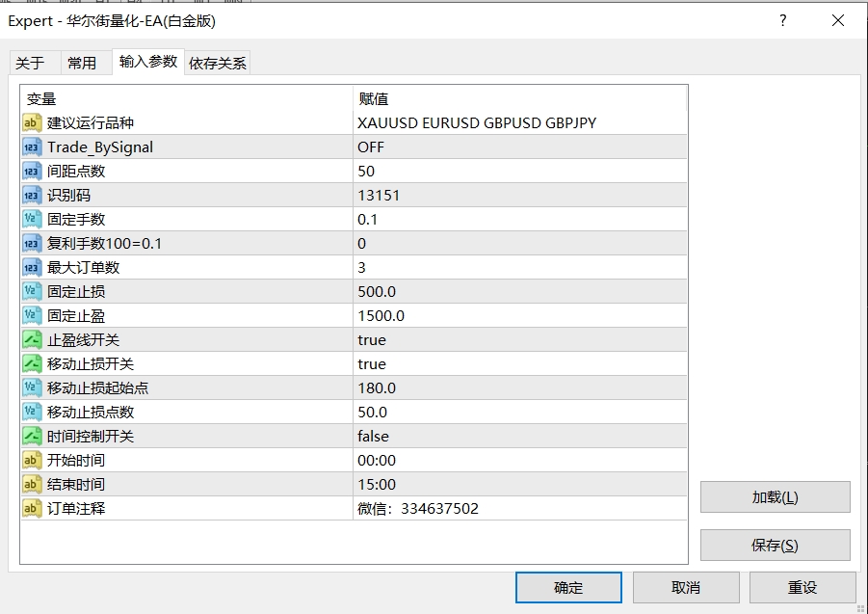
Task: Click the string icon beside 建议运行品种
Action: 32,122
